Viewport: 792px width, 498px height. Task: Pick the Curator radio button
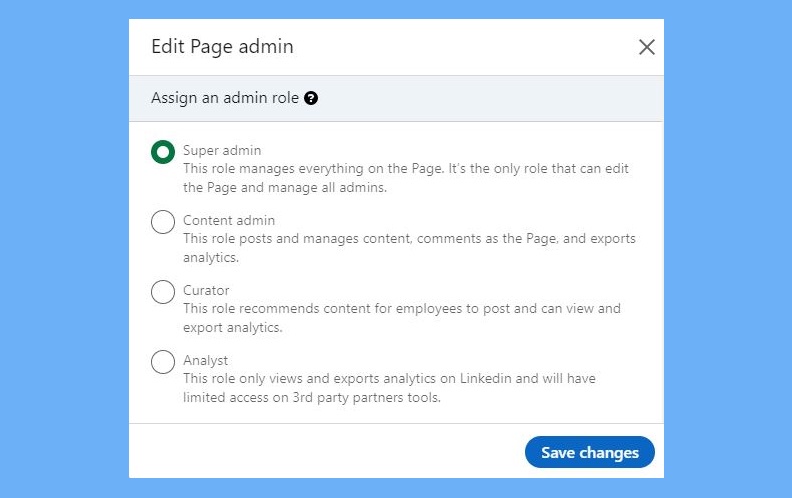(x=163, y=292)
